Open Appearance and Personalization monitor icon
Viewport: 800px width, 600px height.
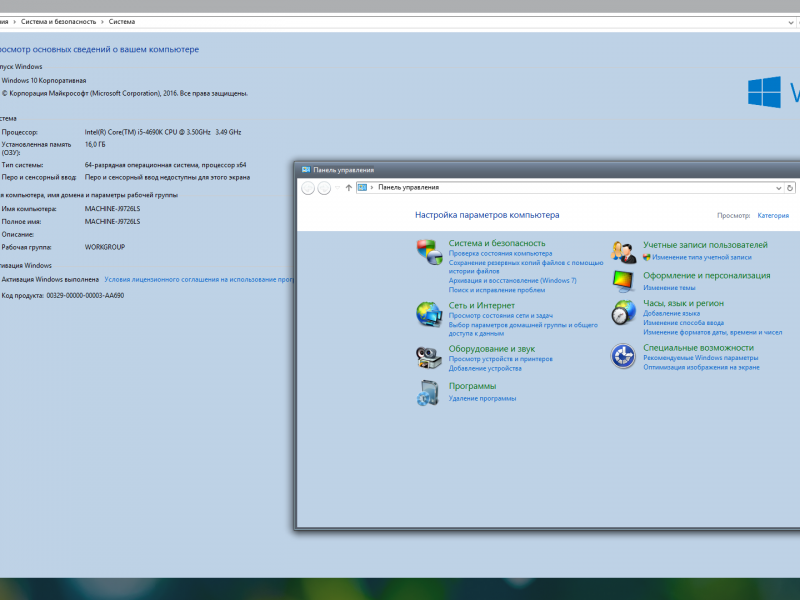623,281
